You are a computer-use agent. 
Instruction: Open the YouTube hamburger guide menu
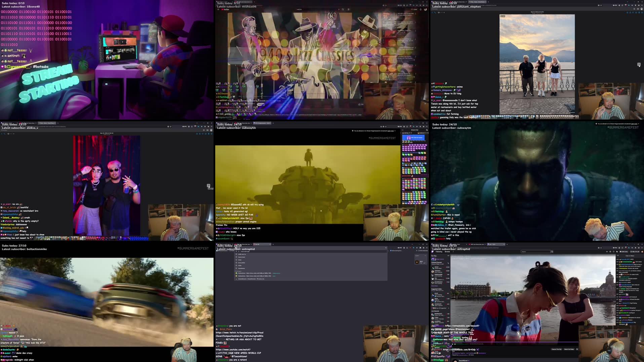click(218, 9)
